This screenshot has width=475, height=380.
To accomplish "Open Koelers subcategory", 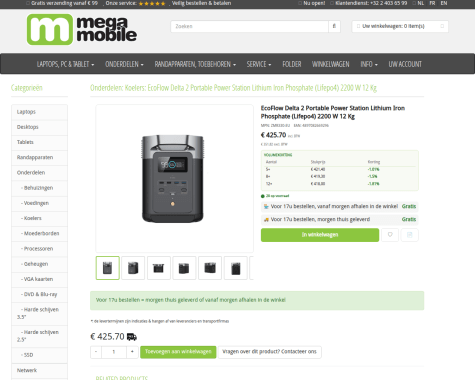I will point(39,218).
